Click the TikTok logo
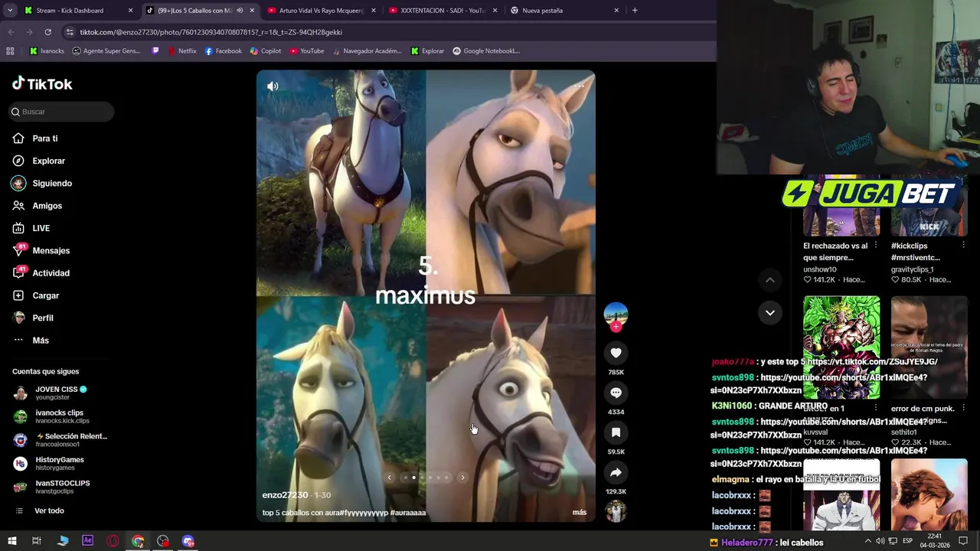Viewport: 980px width, 551px height. pos(42,84)
